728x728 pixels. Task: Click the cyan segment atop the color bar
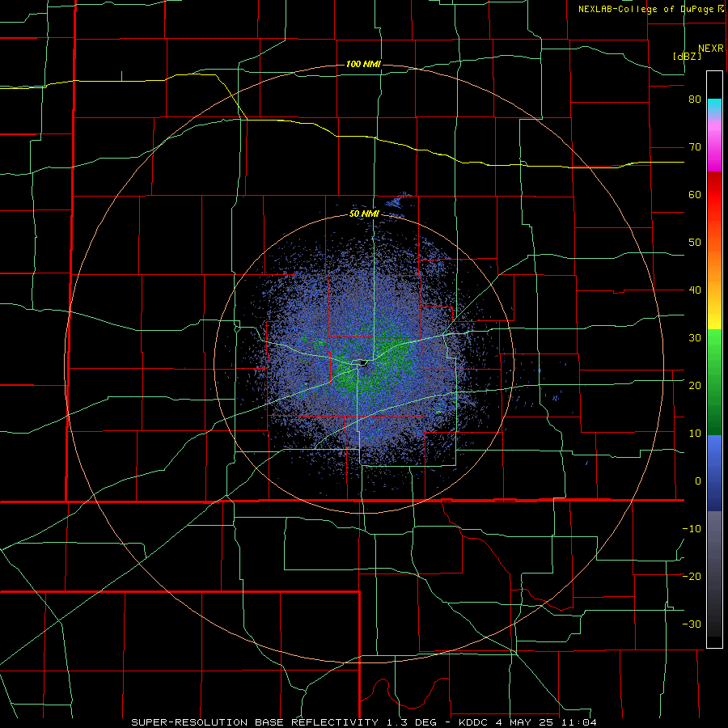(714, 105)
